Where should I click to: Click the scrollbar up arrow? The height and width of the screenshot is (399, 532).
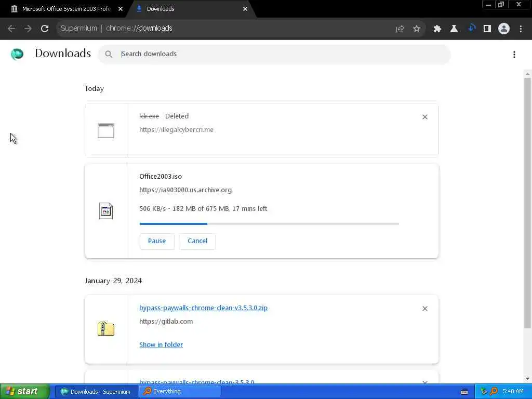click(527, 74)
